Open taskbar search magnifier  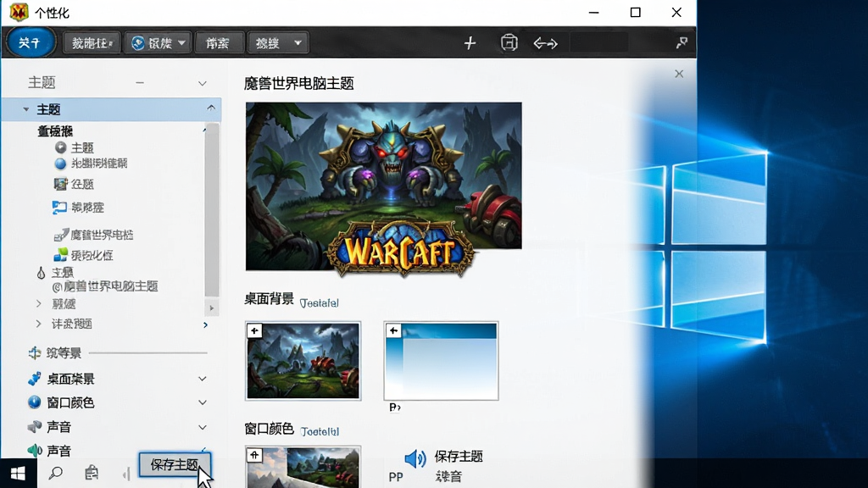coord(55,474)
